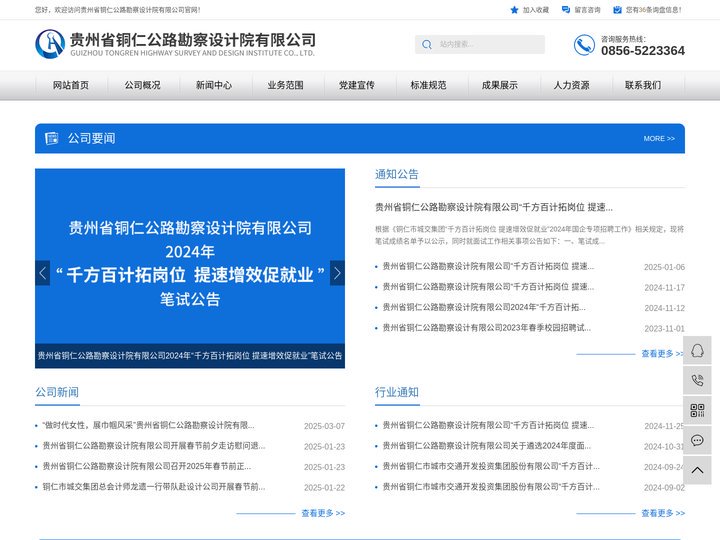
Task: Open news 铜仁市城交集团总会计师龙涵
Action: pos(154,487)
